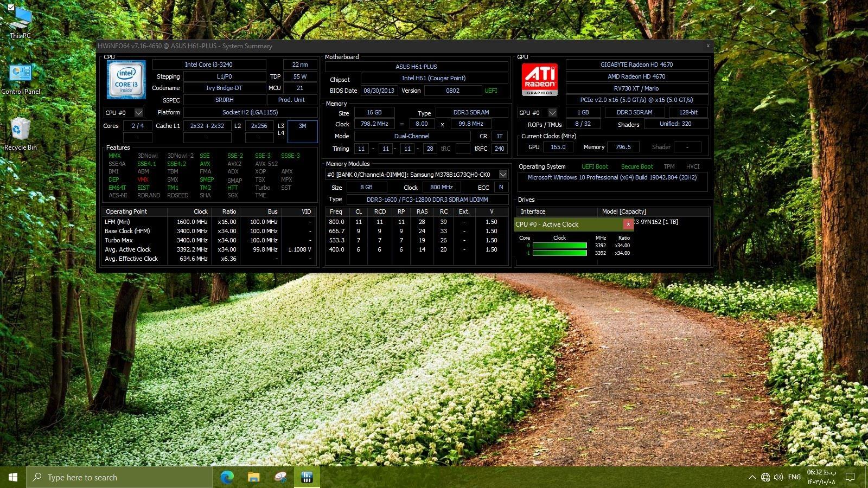Image resolution: width=868 pixels, height=488 pixels.
Task: Click the ENG language indicator
Action: pyautogui.click(x=794, y=477)
